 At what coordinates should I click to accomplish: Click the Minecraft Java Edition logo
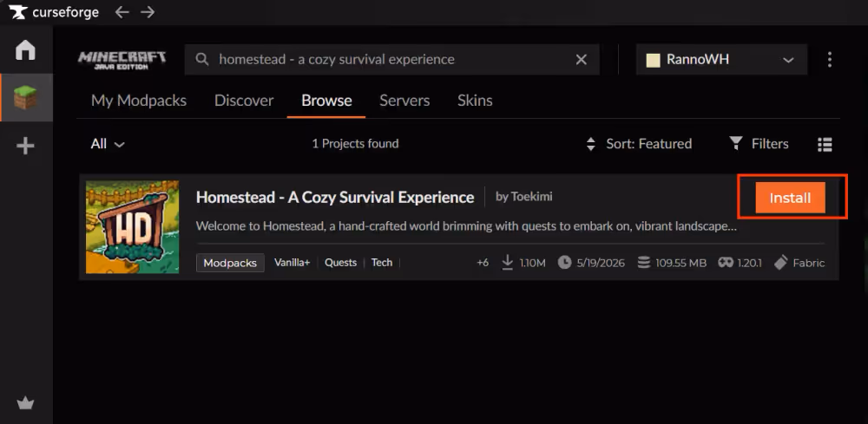pos(122,60)
